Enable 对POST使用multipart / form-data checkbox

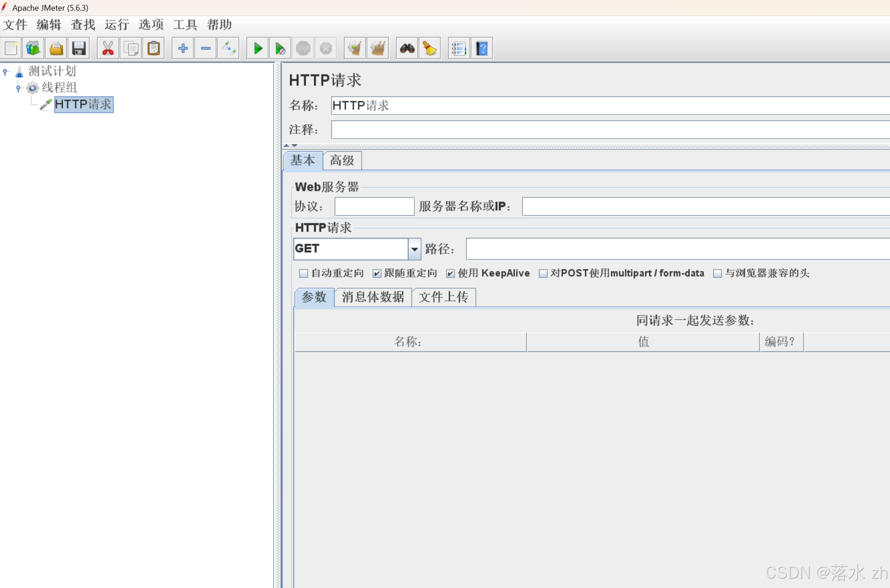tap(543, 274)
